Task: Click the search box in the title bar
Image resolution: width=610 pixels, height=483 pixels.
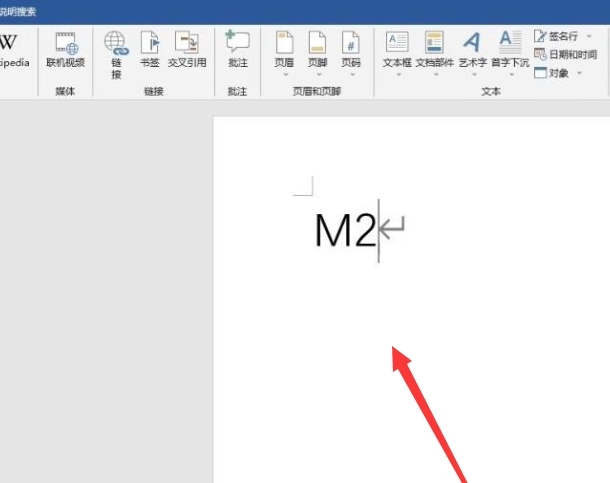Action: 18,12
